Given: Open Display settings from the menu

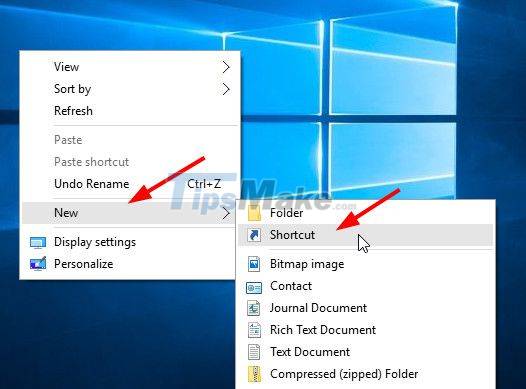Looking at the screenshot, I should [130, 242].
